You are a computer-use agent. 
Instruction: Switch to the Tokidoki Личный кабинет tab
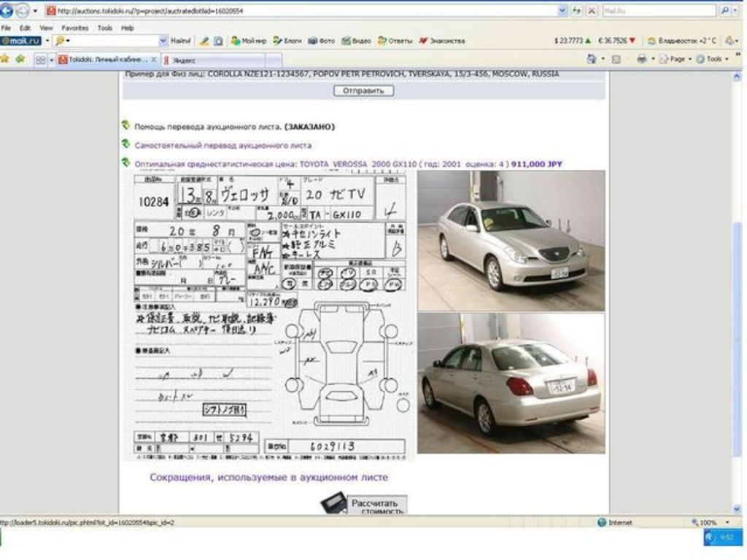(104, 60)
